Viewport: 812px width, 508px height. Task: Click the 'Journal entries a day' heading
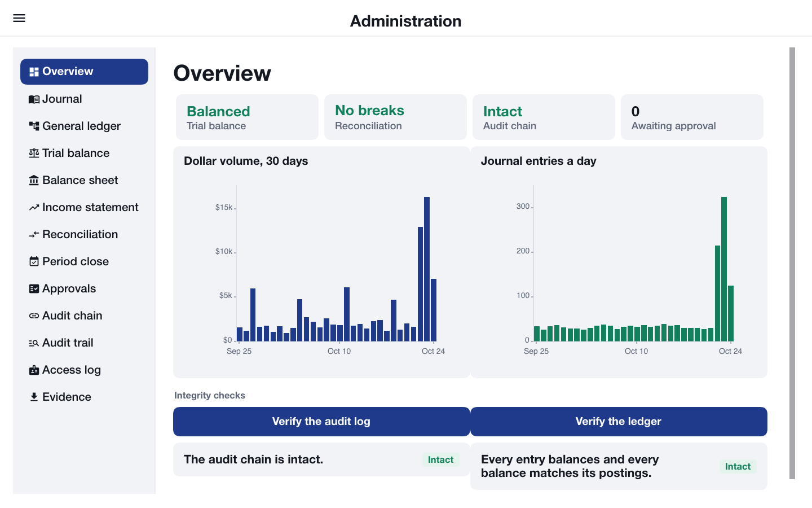click(x=539, y=161)
